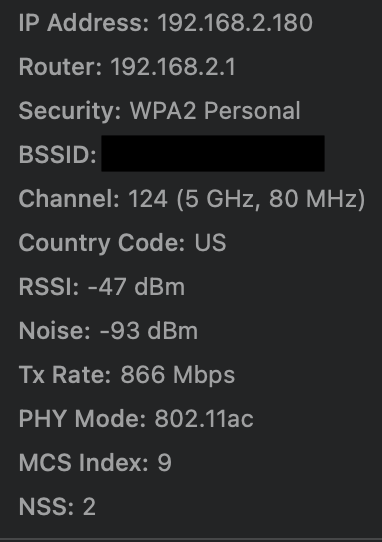This screenshot has width=382, height=542.
Task: Select the Router 192.168.2.1 entry
Action: (127, 66)
